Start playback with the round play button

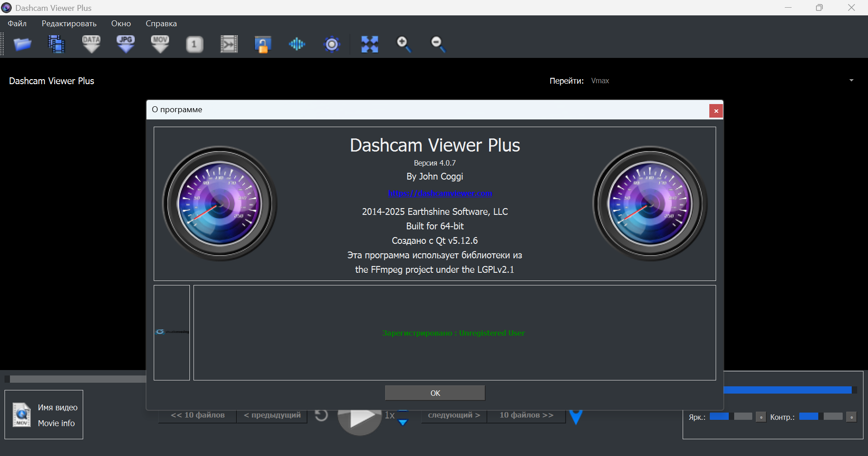tap(359, 421)
